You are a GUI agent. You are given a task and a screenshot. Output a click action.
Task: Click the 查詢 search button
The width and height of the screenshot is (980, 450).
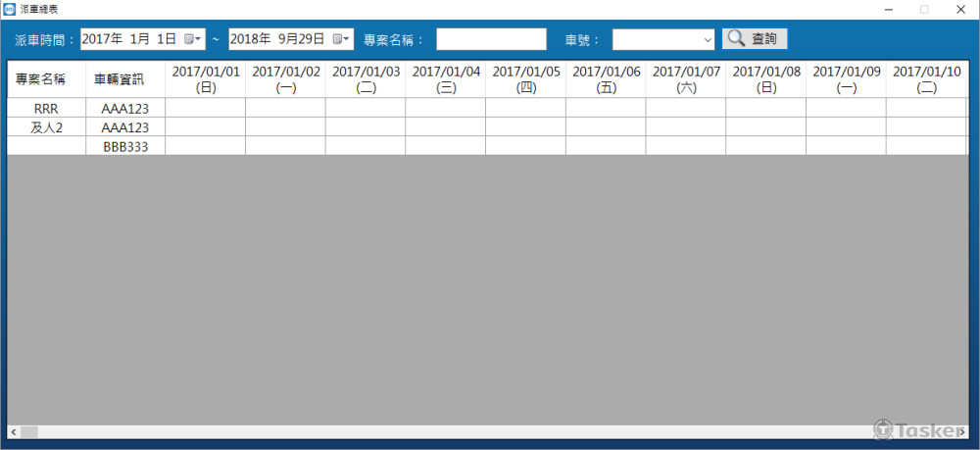[755, 39]
